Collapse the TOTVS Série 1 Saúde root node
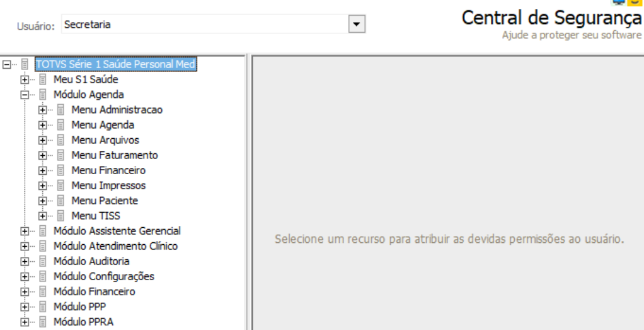This screenshot has width=644, height=330. tap(6, 64)
